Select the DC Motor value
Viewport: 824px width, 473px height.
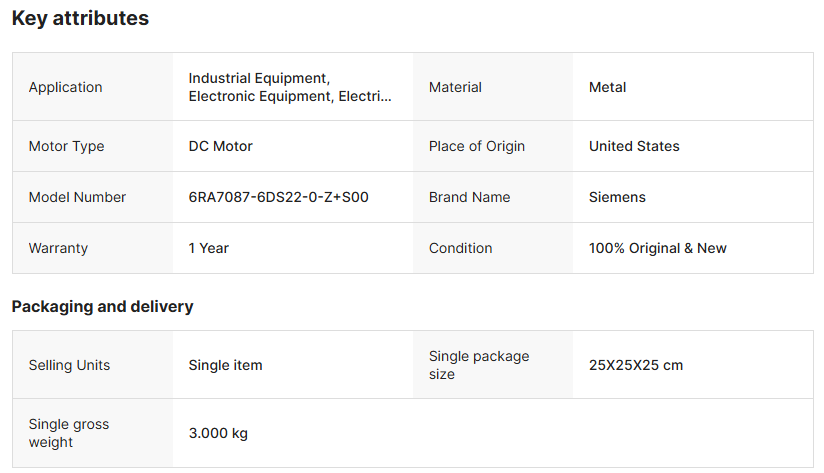click(x=220, y=146)
